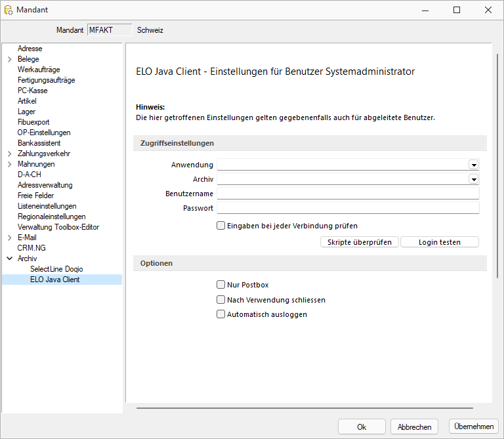Select ELO Java Client tree item
504x439 pixels.
(x=55, y=280)
